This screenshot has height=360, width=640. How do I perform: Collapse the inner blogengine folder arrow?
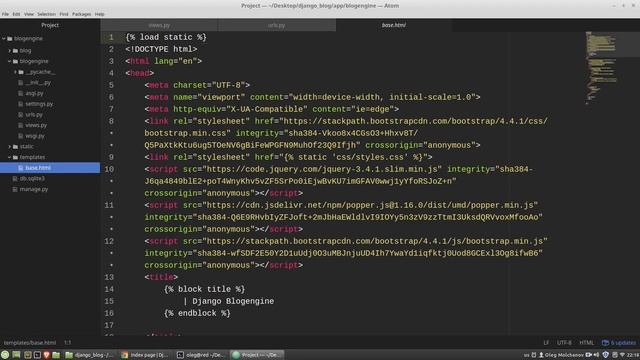(10, 61)
